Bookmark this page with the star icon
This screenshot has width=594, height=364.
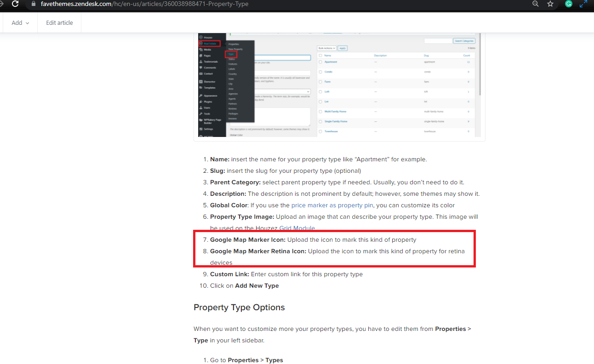pyautogui.click(x=550, y=4)
